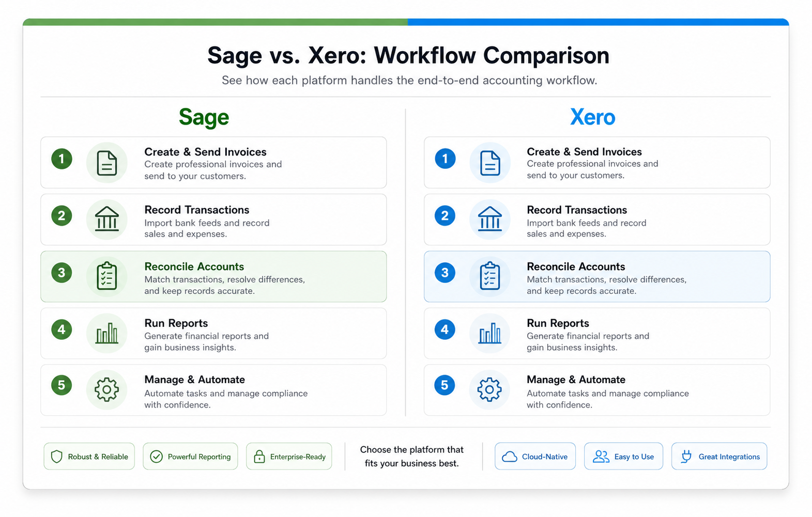Click the Sage reconcile checklist clipboard icon
Screen dimensions: 812x517
[x=107, y=276]
